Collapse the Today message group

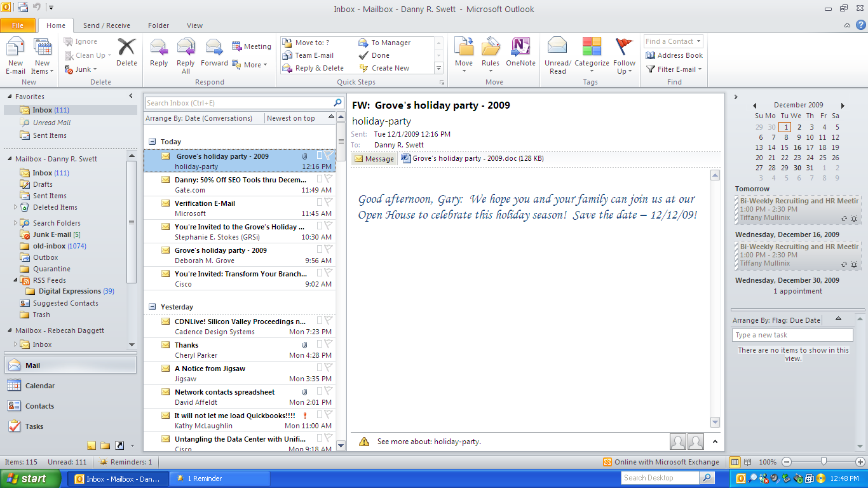[x=152, y=142]
